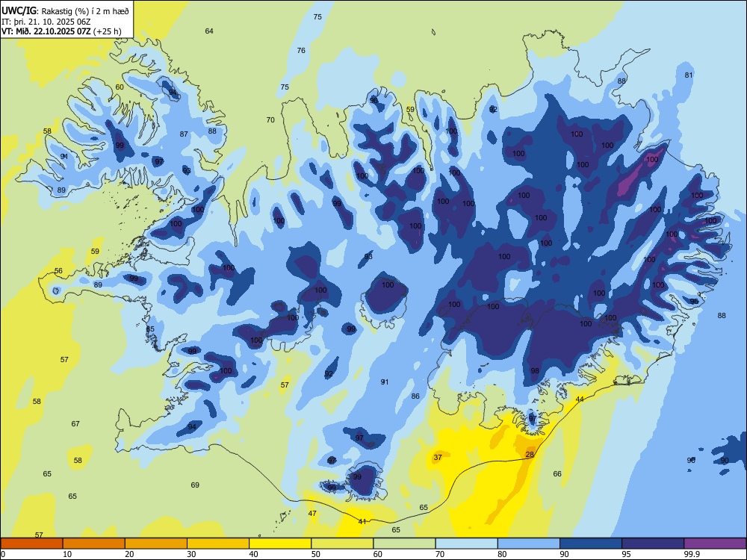
Task: Select the medium blue 80–90 legend swatch
Action: 529,544
